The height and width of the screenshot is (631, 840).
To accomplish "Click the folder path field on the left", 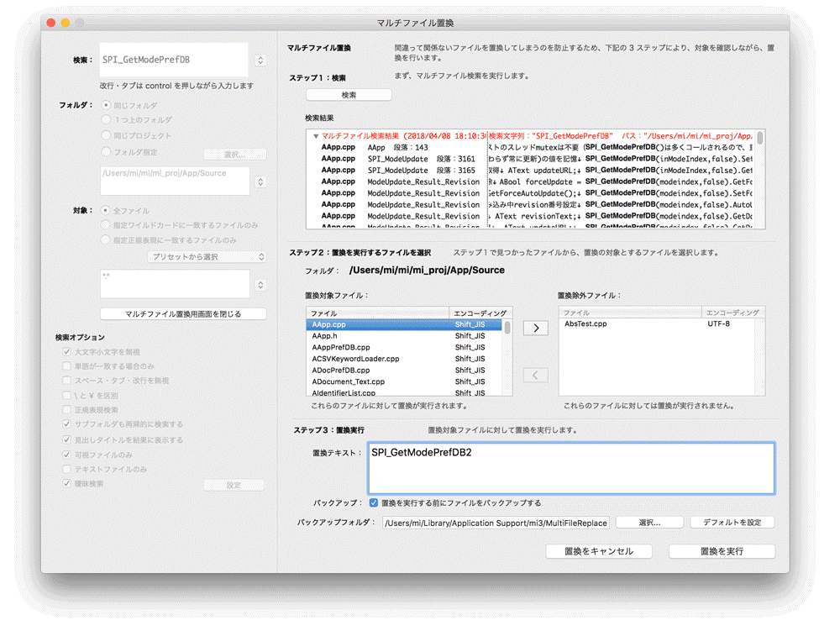I will 175,181.
